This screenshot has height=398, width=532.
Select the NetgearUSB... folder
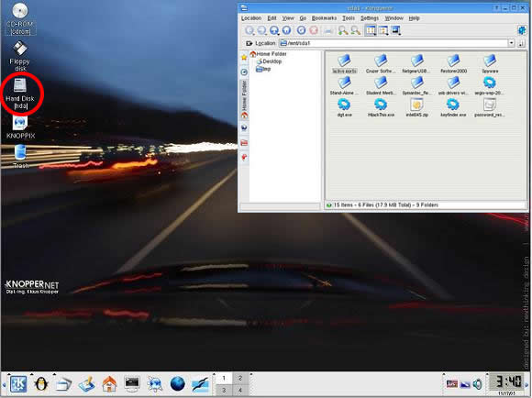[x=416, y=64]
